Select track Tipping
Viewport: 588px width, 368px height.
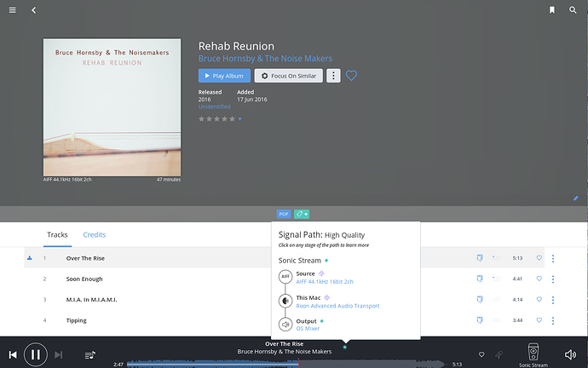[76, 320]
